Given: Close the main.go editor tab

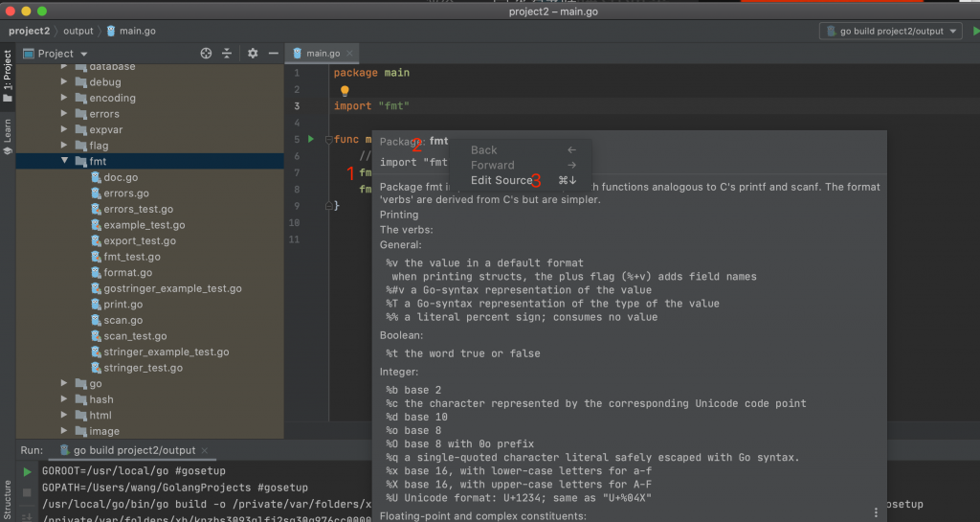Looking at the screenshot, I should (x=349, y=53).
